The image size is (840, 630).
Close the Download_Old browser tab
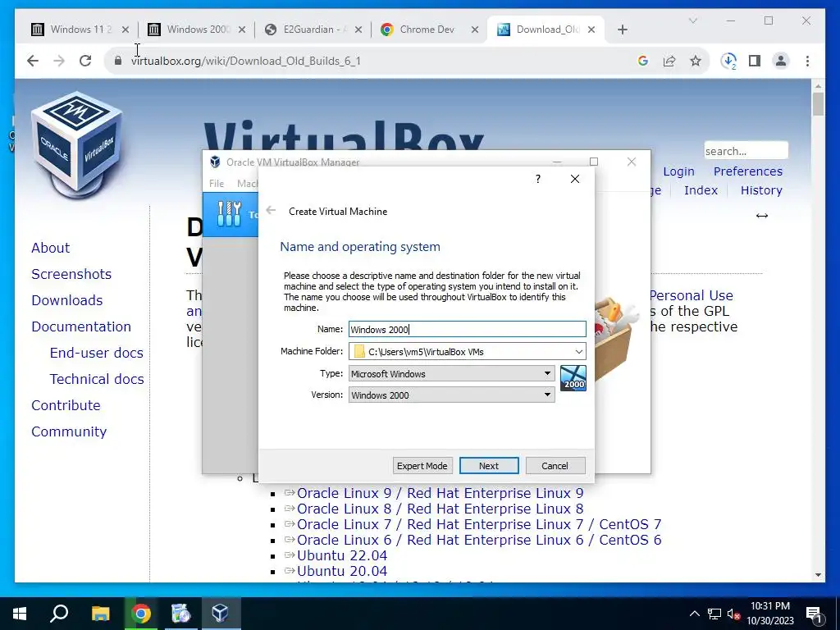[591, 30]
